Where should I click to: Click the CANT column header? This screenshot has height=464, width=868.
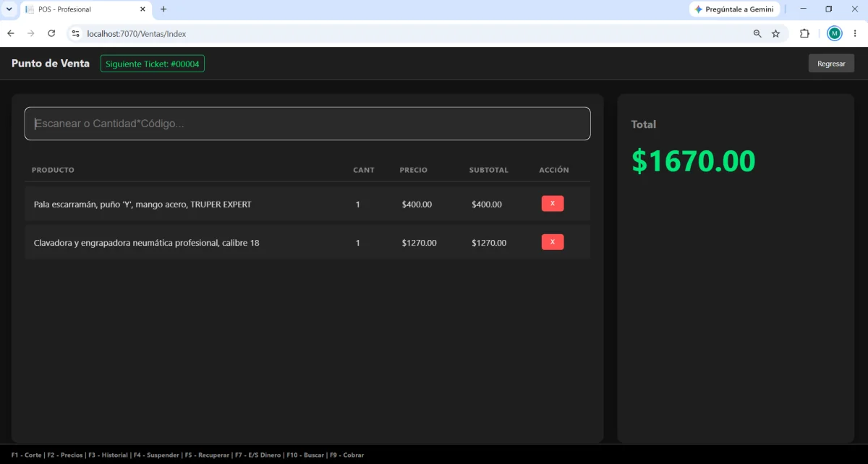click(x=364, y=171)
